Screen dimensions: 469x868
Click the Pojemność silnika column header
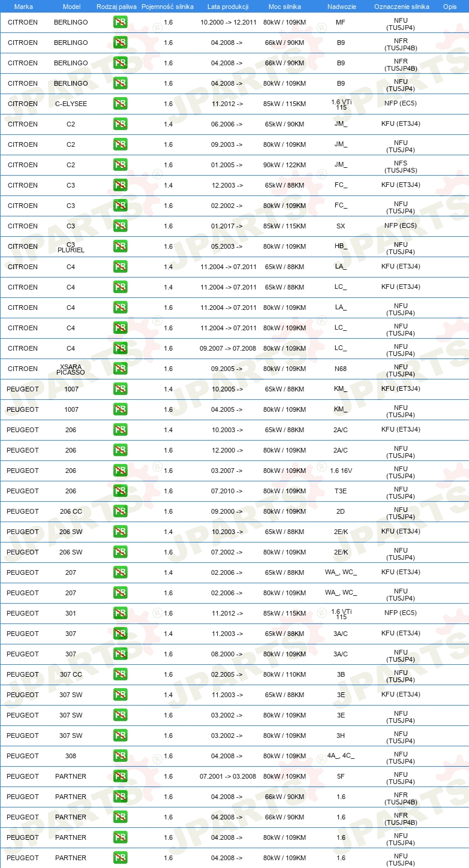168,7
